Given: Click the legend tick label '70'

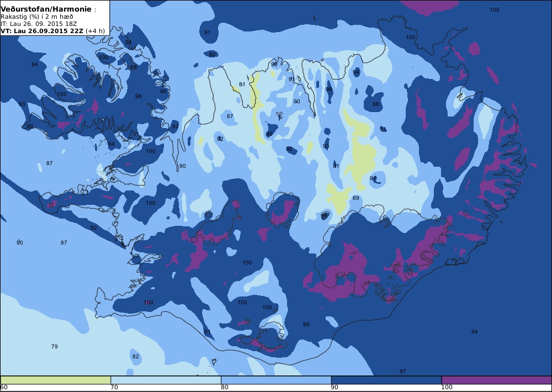Looking at the screenshot, I should click(114, 388).
